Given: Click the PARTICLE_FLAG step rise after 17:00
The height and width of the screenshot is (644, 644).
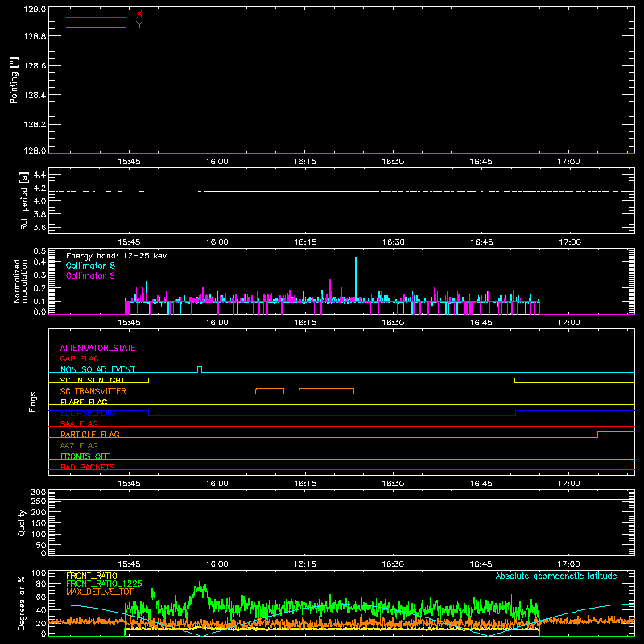Looking at the screenshot, I should coord(598,435).
